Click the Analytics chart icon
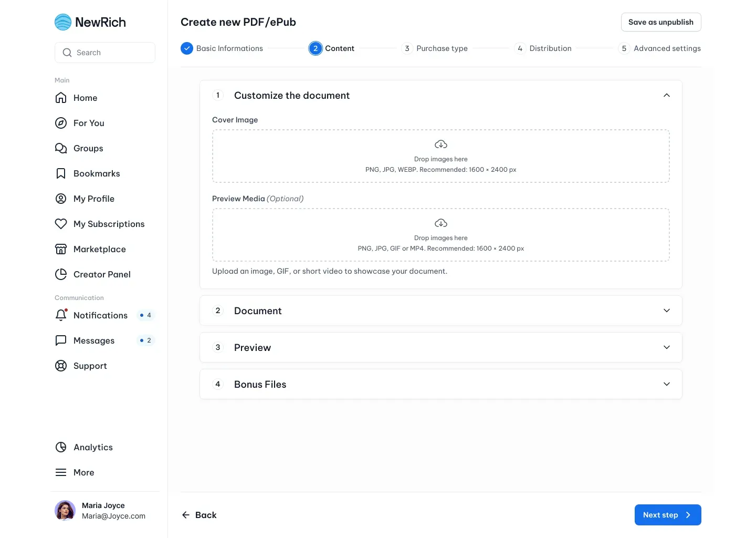 pyautogui.click(x=61, y=447)
